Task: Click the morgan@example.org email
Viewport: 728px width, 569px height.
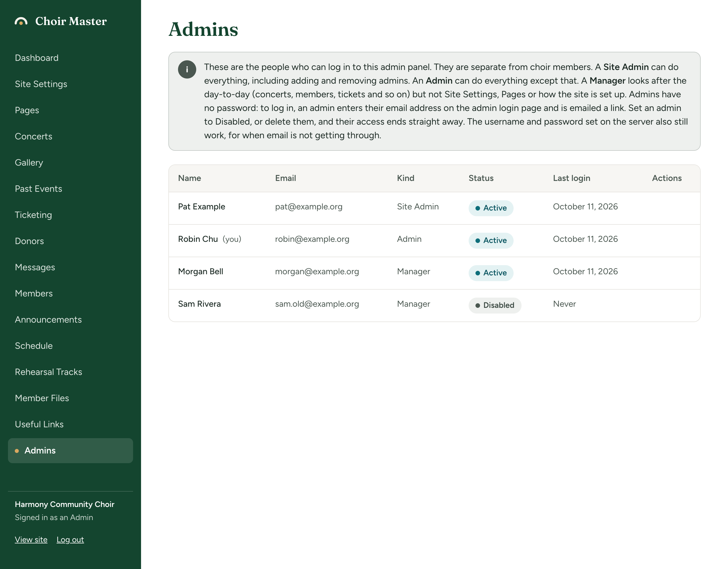Action: click(x=317, y=271)
